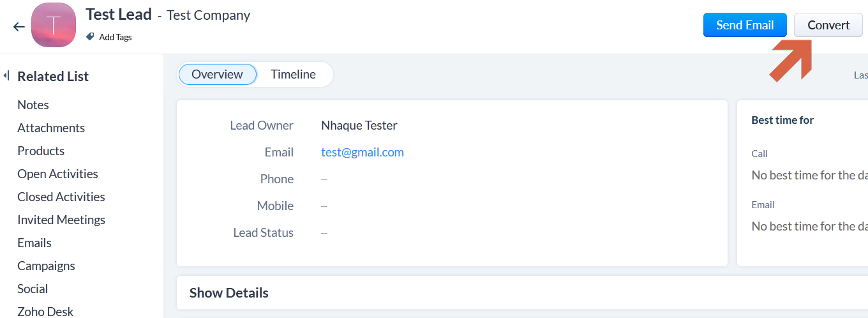Click the empty Phone field value
868x318 pixels.
324,179
